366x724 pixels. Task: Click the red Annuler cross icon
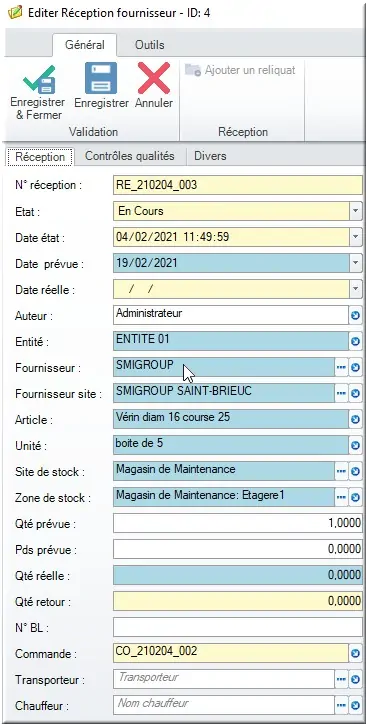[x=154, y=78]
